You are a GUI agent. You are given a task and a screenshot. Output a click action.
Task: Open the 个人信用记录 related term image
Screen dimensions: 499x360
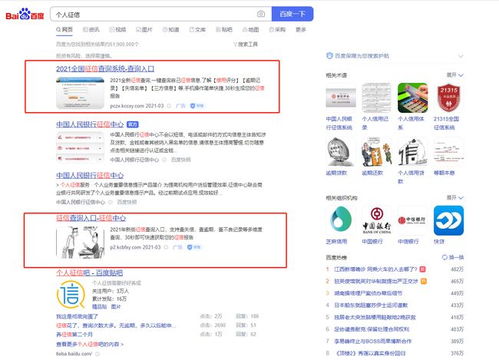(377, 98)
